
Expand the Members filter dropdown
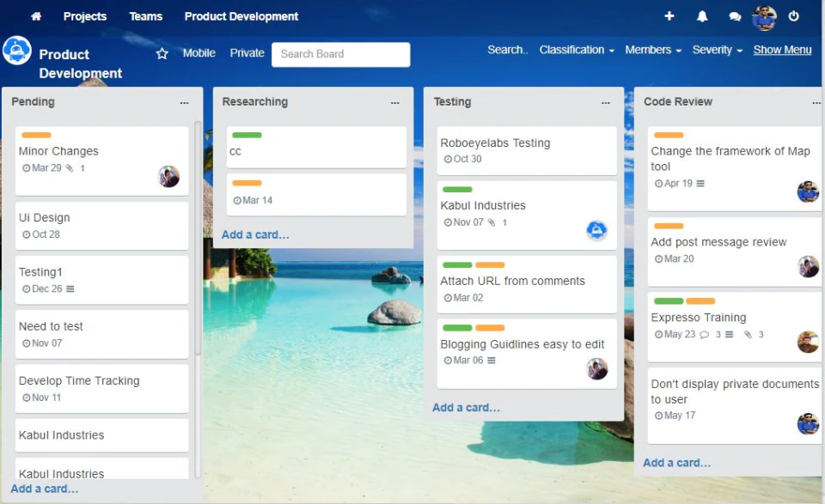click(653, 50)
